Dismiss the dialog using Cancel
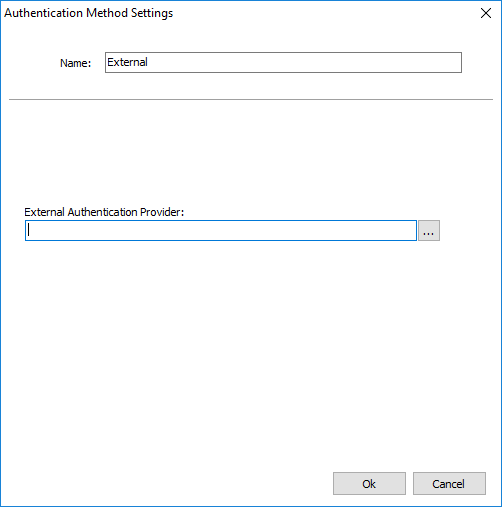 [x=449, y=483]
